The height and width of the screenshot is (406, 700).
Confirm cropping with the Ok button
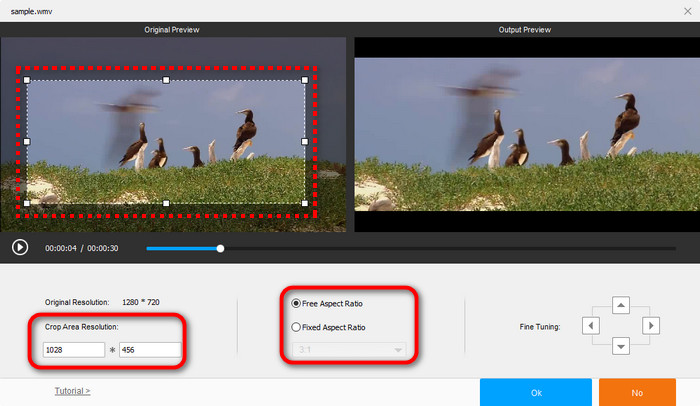click(x=536, y=393)
